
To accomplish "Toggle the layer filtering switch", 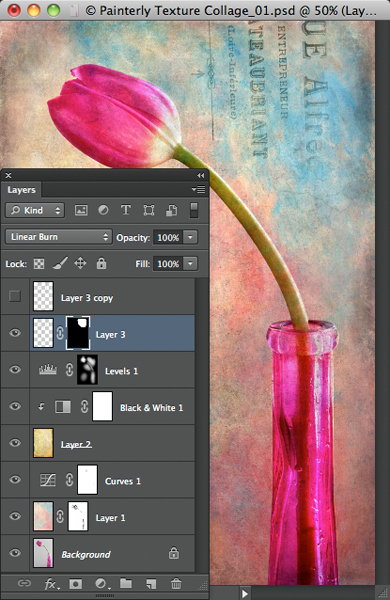I will 194,210.
